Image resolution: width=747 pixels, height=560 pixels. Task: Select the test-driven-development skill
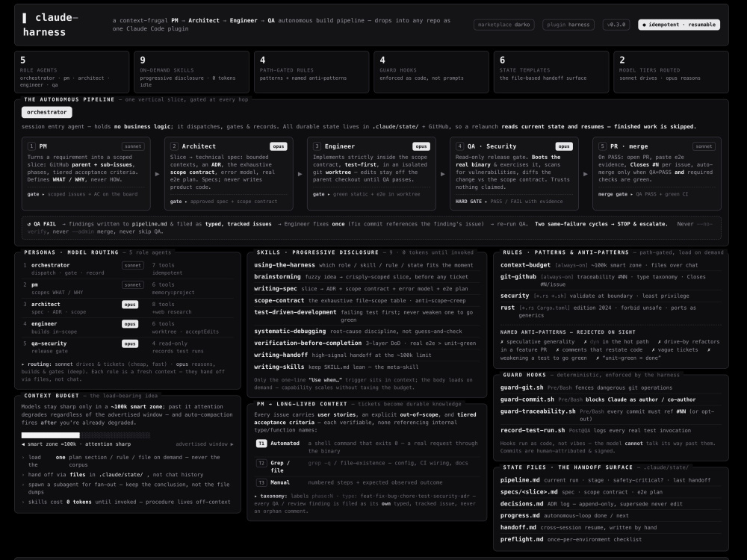[x=295, y=312]
